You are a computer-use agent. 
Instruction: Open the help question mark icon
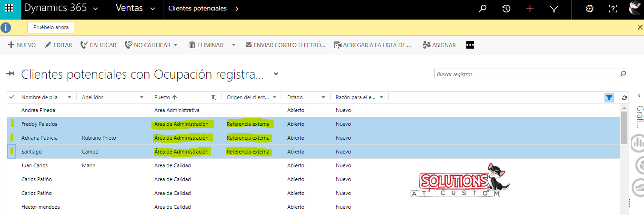pos(613,9)
